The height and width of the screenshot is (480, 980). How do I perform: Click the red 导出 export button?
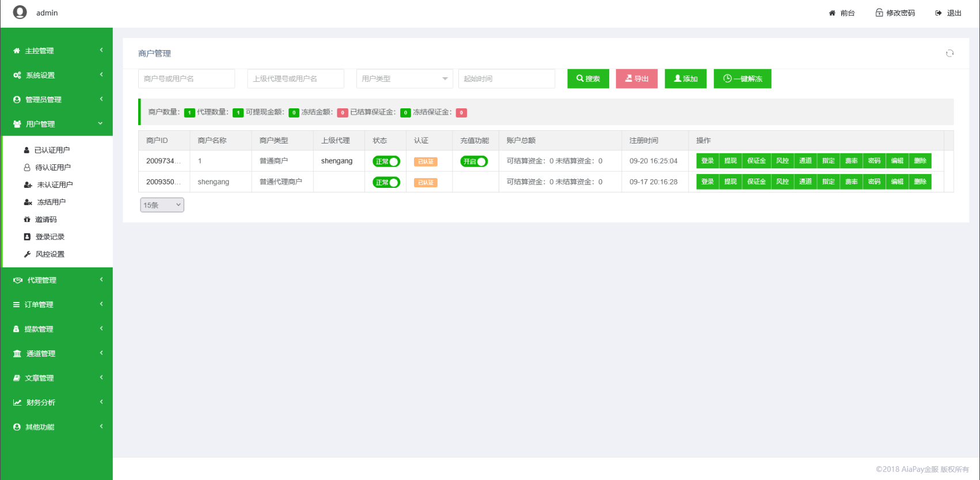(x=637, y=79)
